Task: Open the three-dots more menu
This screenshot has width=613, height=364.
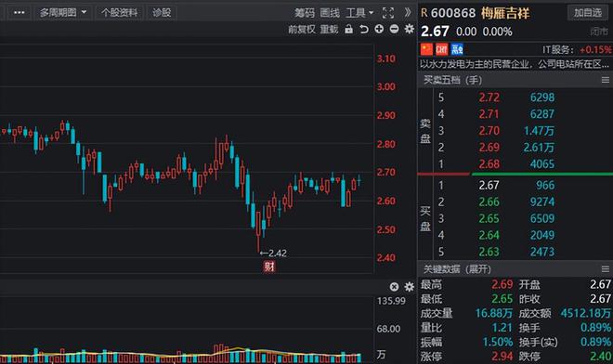Action: click(19, 12)
